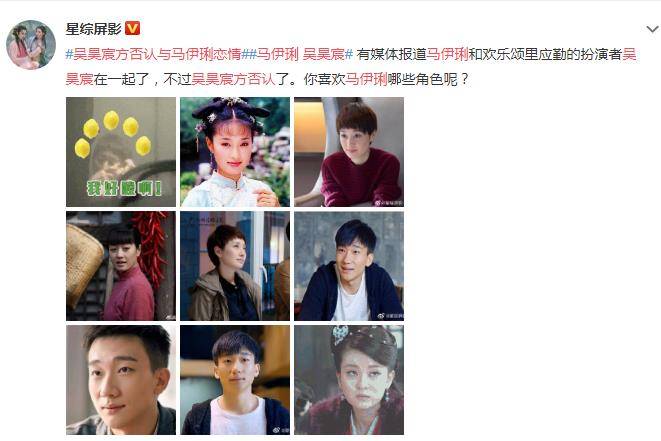The image size is (661, 441).
Task: Open the lemon meme image 我好酸啊
Action: (x=121, y=152)
